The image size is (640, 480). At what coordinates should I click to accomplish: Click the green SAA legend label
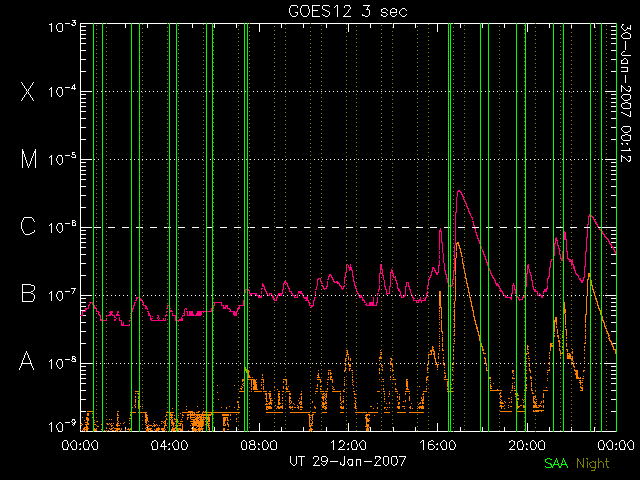(x=556, y=463)
